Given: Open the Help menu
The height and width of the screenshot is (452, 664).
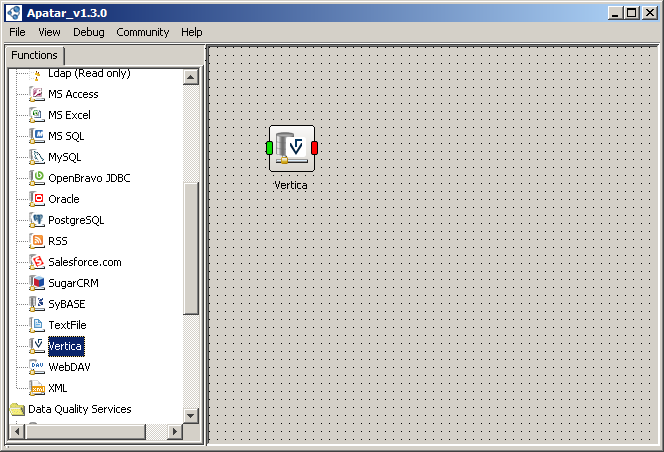Looking at the screenshot, I should pos(192,32).
